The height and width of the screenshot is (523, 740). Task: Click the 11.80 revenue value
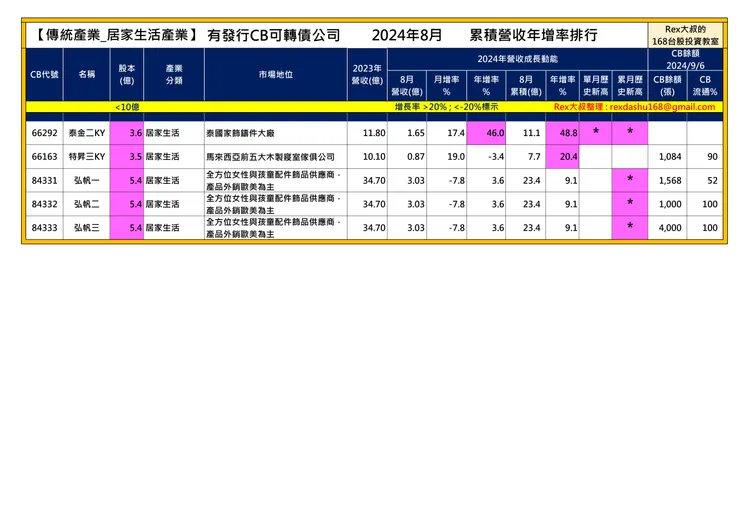[x=374, y=133]
